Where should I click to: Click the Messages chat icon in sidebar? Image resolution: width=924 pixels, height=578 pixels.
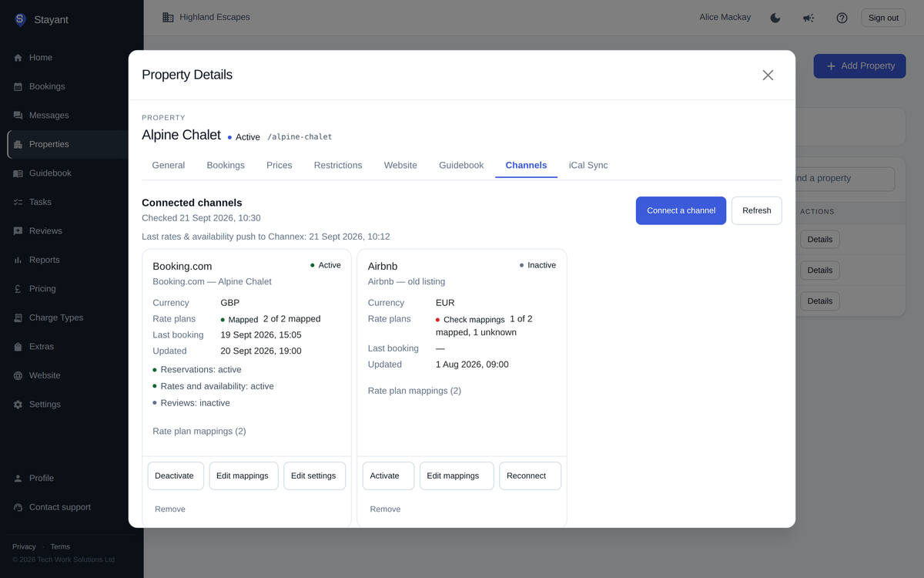click(x=18, y=116)
